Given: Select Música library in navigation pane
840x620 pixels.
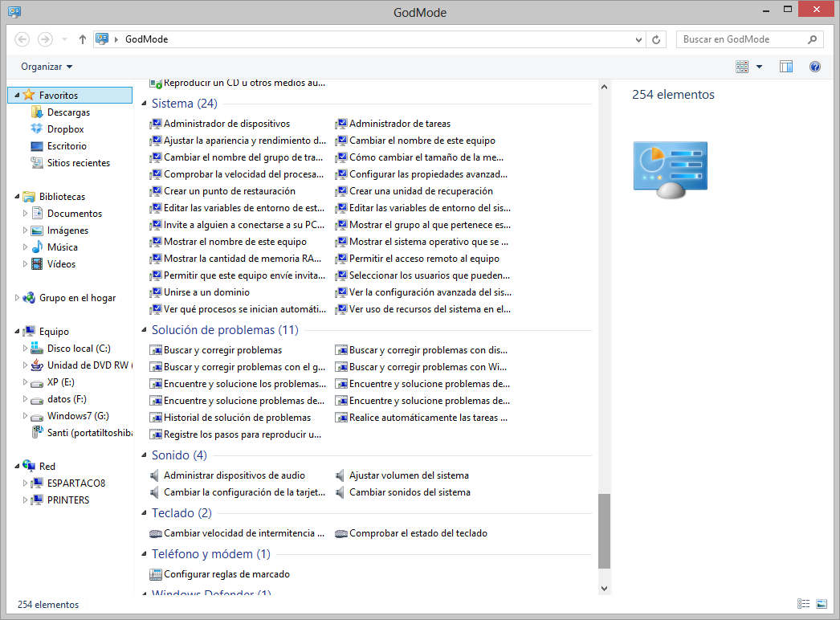Looking at the screenshot, I should click(x=62, y=247).
